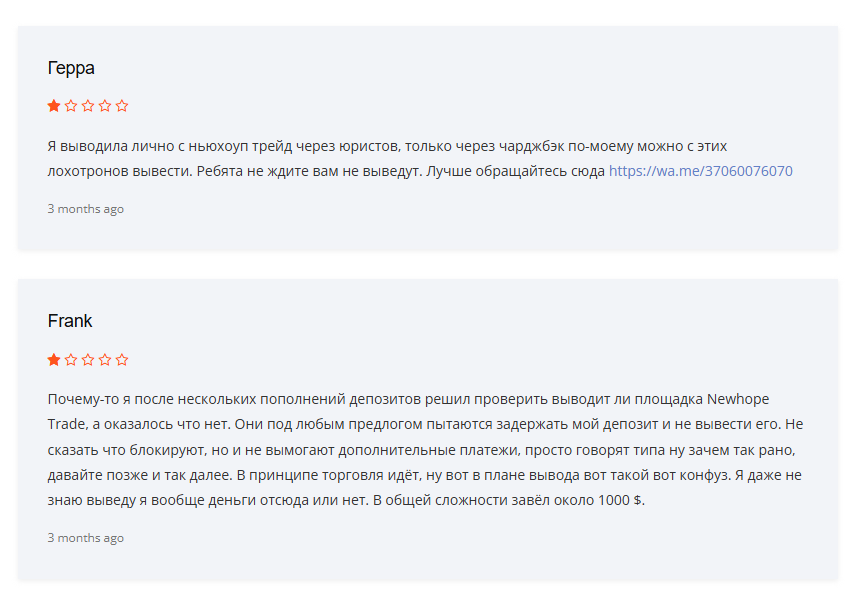Click the first filled star in Frank's rating

(x=54, y=360)
